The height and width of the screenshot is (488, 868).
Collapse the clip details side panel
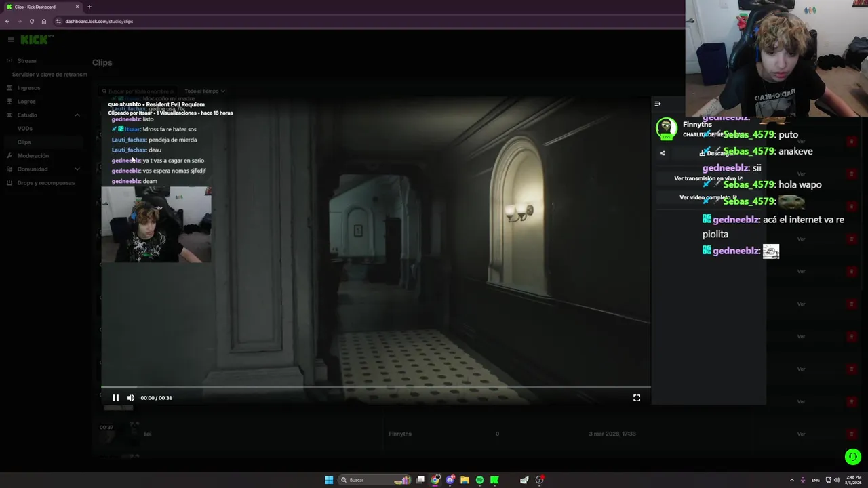click(x=657, y=104)
